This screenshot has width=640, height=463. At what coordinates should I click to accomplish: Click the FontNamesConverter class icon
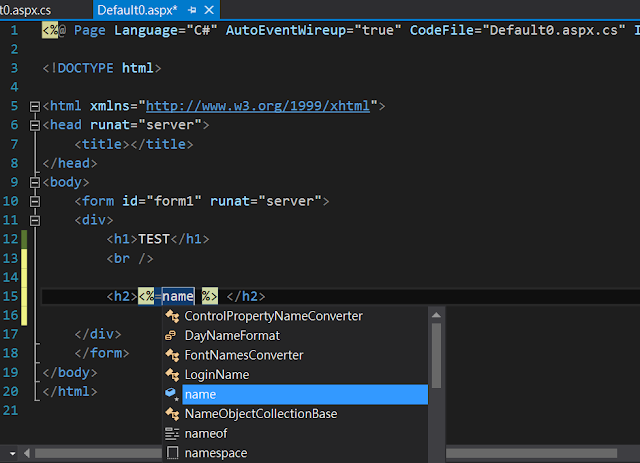172,355
